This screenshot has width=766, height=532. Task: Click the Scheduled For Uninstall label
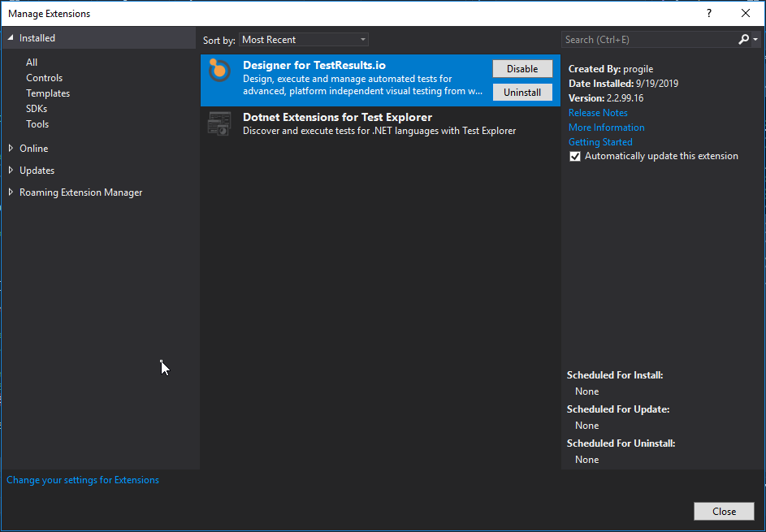click(x=621, y=443)
